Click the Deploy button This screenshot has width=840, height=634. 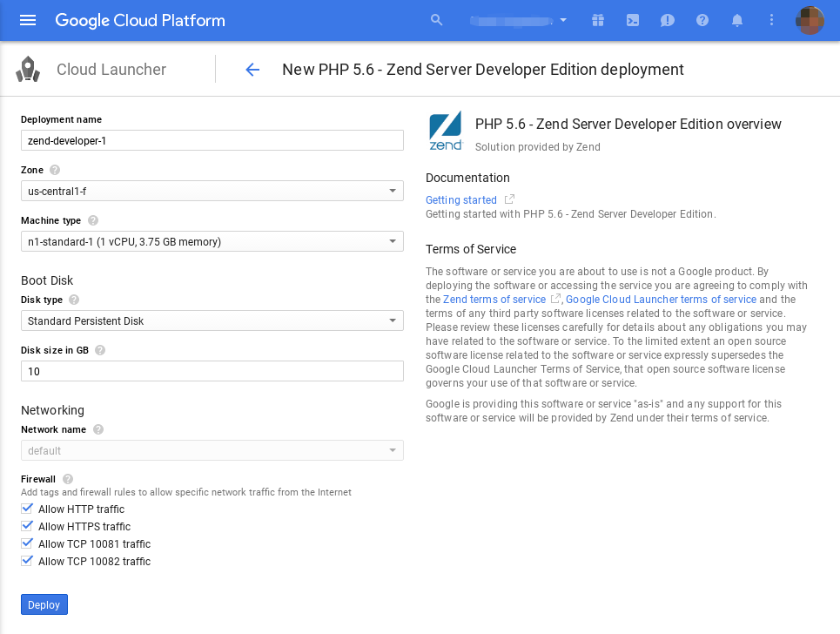click(44, 604)
